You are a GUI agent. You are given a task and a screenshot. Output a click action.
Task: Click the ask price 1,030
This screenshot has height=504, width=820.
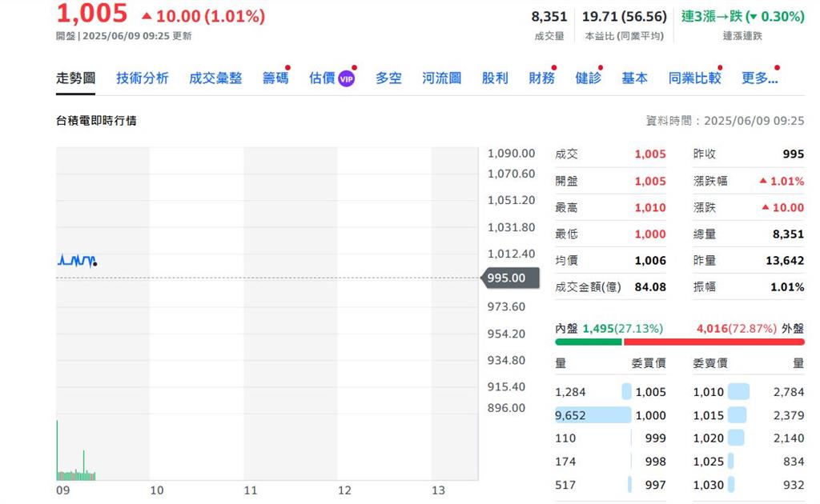tap(709, 485)
